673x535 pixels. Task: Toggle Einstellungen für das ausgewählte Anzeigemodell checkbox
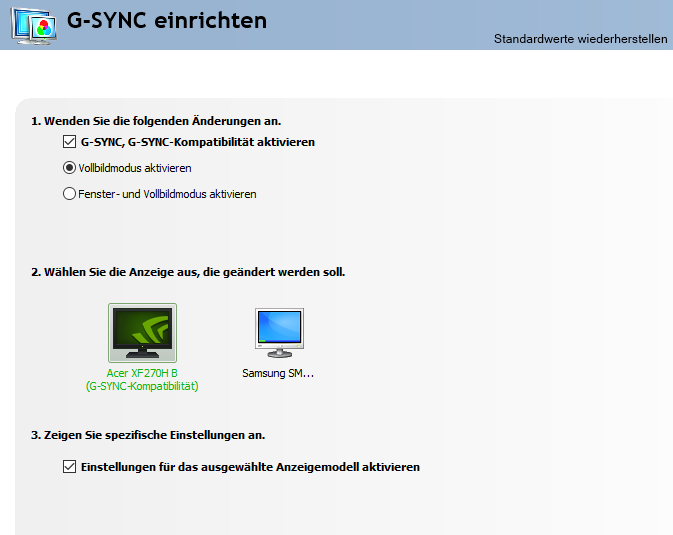69,467
